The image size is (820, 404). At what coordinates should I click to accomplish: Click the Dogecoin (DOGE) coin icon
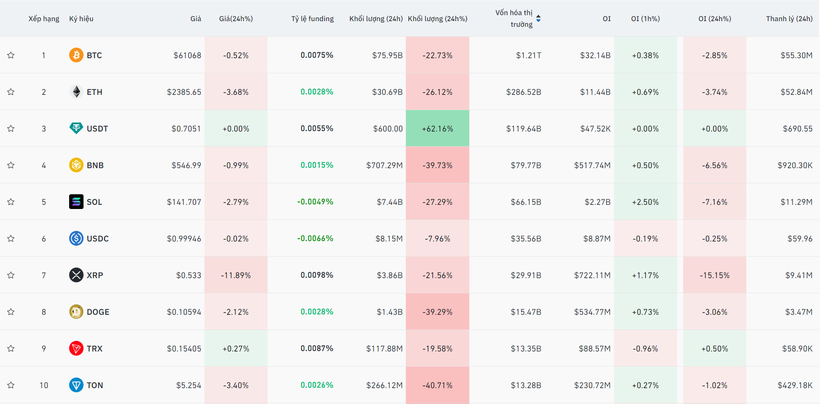pos(76,312)
